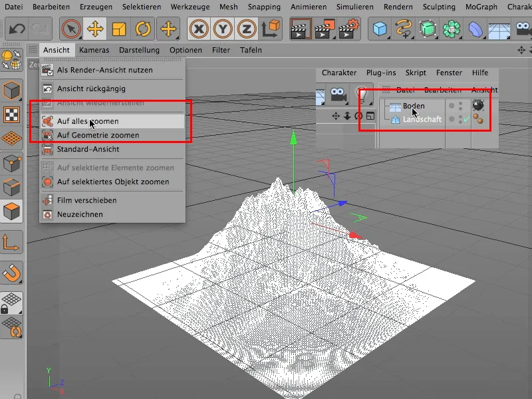The width and height of the screenshot is (532, 399).
Task: Toggle X axis lock
Action: pyautogui.click(x=199, y=29)
